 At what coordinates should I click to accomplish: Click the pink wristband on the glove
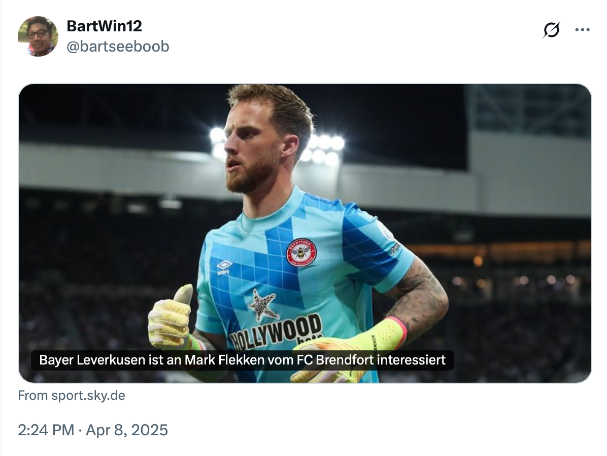(x=399, y=329)
